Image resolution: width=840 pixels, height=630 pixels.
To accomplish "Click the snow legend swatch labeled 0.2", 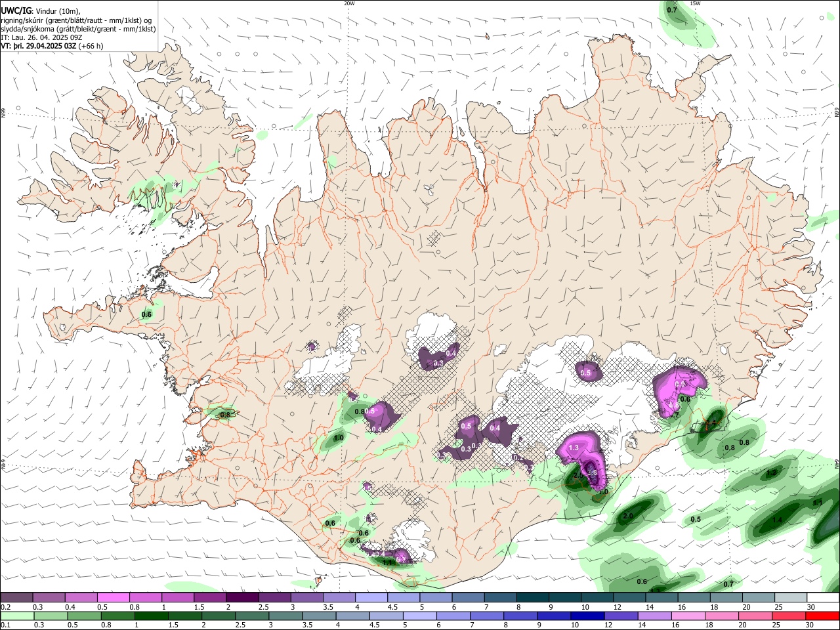I will (16, 598).
